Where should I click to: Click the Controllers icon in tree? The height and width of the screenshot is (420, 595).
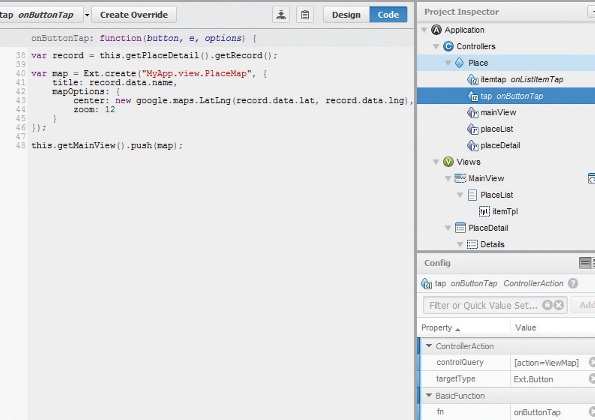click(x=448, y=46)
